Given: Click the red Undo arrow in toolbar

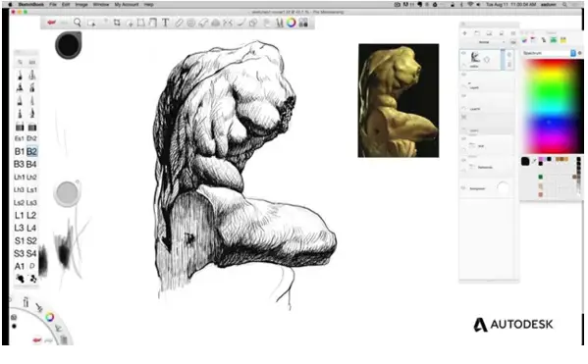Looking at the screenshot, I should [52, 23].
